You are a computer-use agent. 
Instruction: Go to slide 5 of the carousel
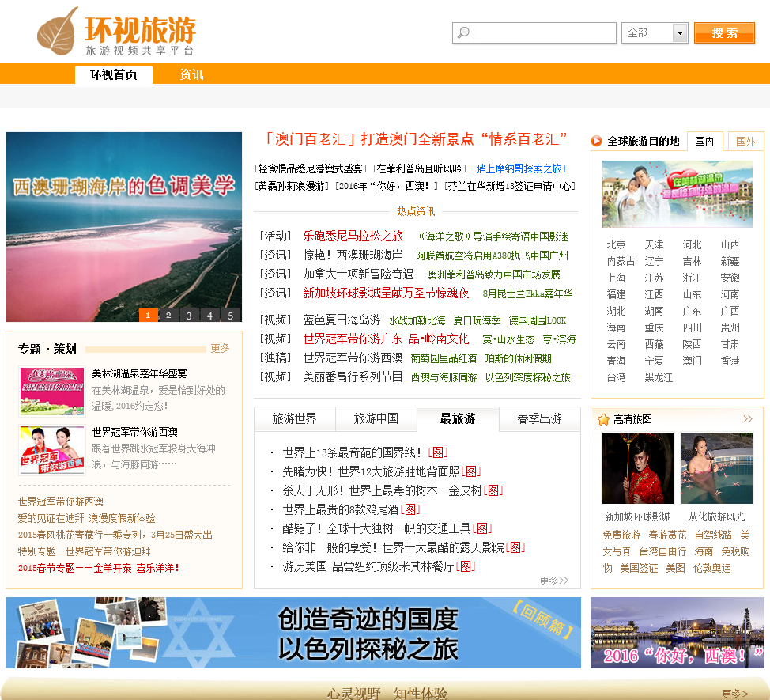point(230,315)
